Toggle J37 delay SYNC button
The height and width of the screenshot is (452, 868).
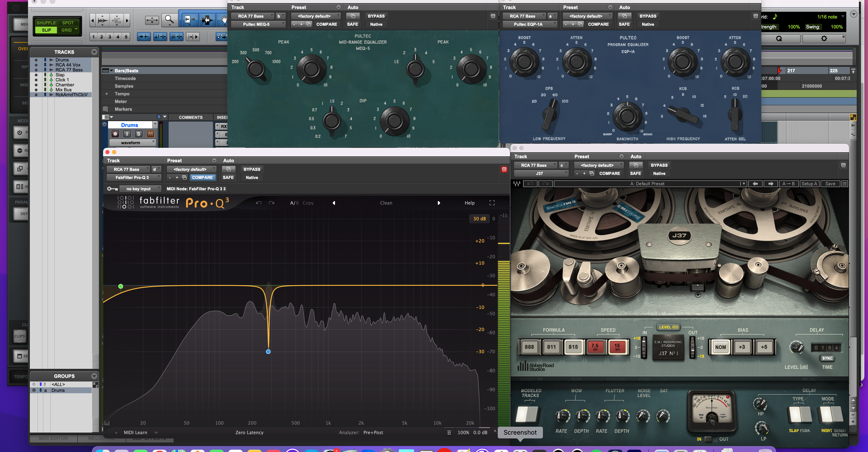coord(827,358)
